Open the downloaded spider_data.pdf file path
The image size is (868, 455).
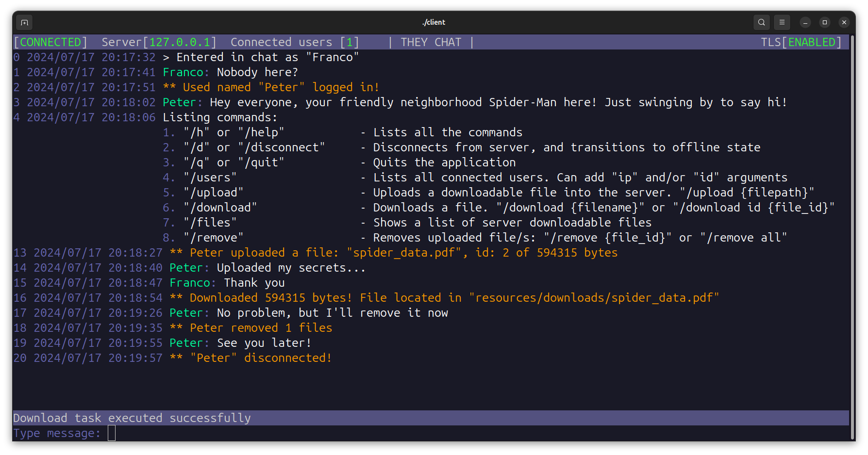coord(594,297)
